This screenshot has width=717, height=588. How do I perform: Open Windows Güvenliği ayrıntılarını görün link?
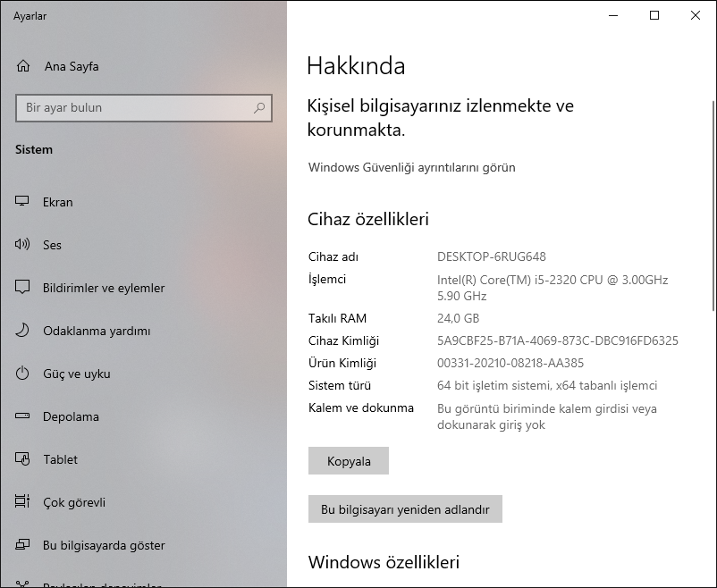411,167
